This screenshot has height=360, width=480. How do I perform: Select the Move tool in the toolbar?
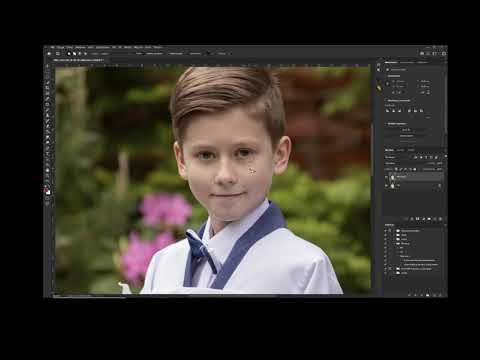[48, 66]
